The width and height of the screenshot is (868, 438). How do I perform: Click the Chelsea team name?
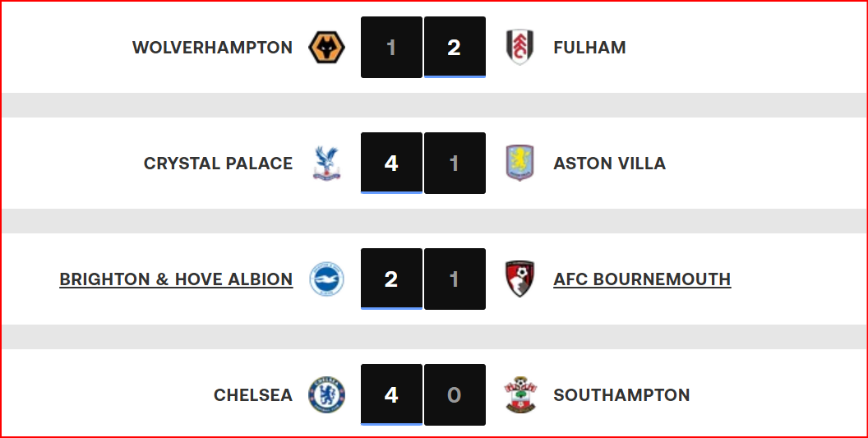253,395
